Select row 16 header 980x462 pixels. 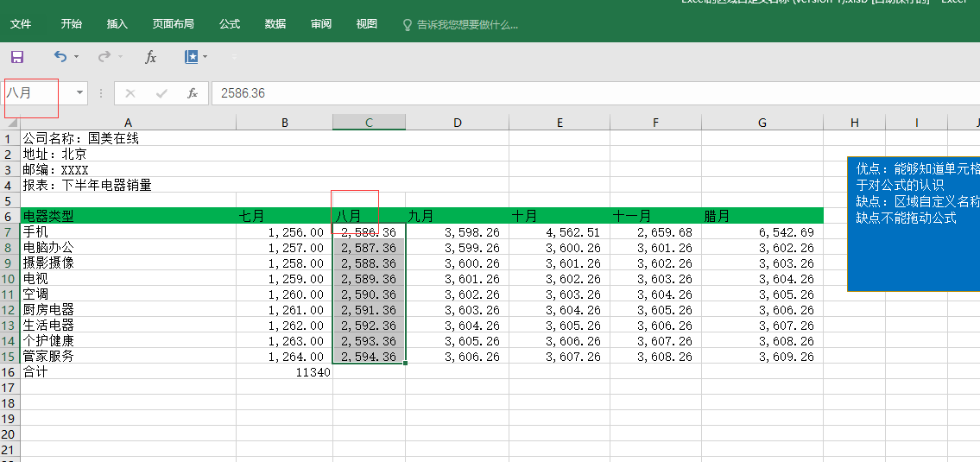tap(10, 372)
